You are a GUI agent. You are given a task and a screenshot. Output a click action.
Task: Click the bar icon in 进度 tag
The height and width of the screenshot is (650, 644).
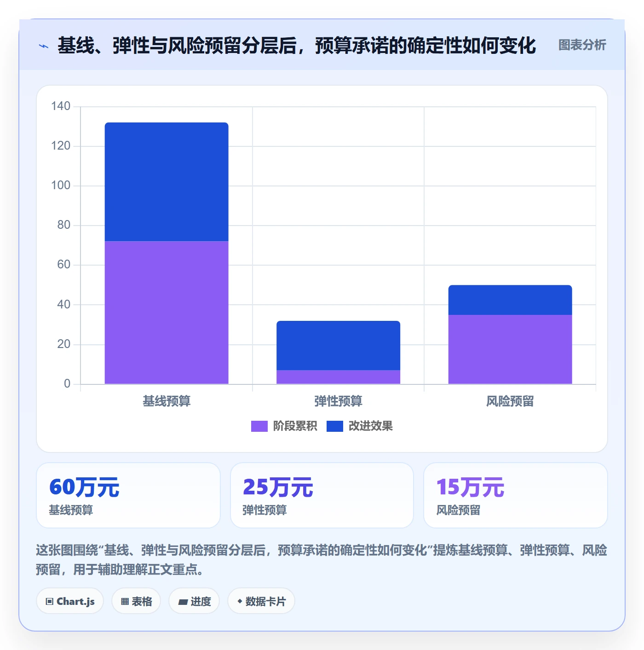click(x=183, y=602)
